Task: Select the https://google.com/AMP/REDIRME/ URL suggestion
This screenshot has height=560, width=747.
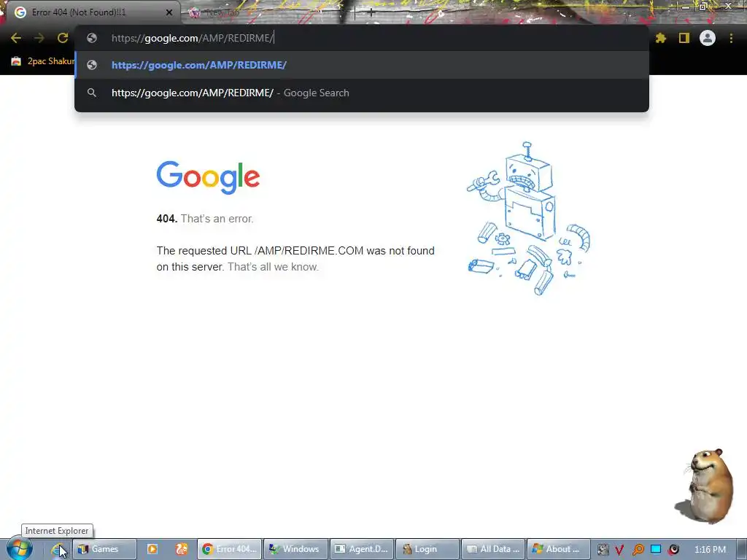Action: pos(362,65)
